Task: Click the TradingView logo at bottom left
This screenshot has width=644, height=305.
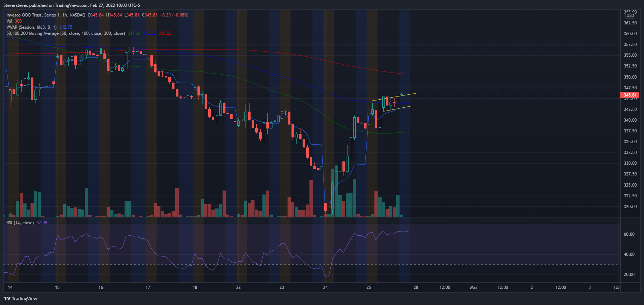Action: pos(20,299)
